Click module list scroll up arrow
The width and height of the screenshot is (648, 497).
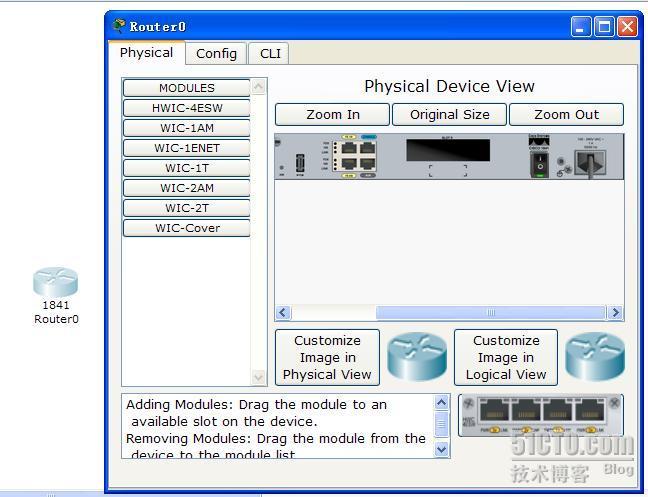click(x=259, y=86)
